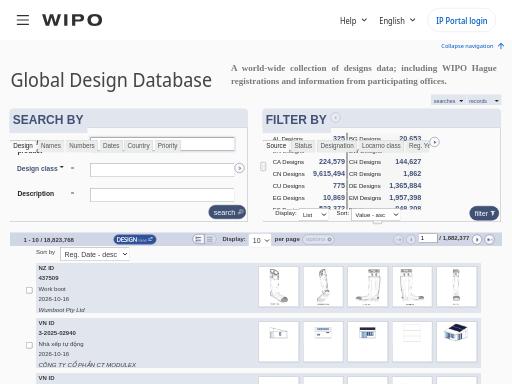
Task: Switch to the Names search tab
Action: [x=51, y=146]
